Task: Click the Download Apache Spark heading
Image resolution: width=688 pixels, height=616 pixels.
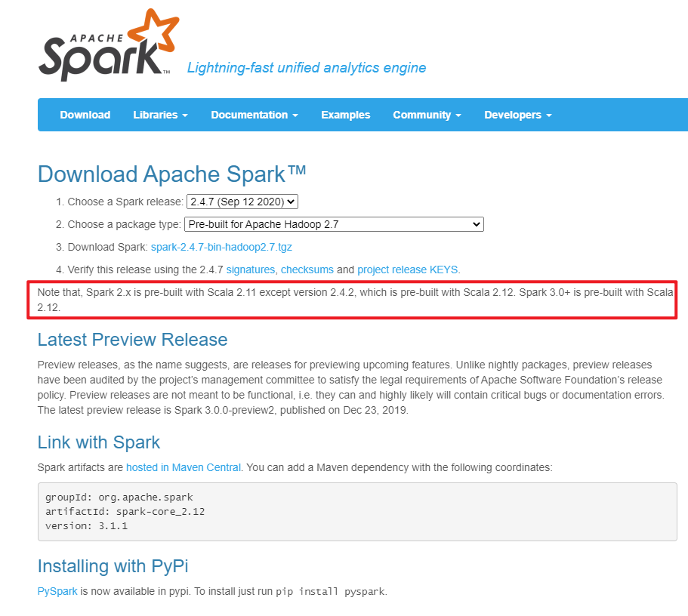Action: point(171,174)
